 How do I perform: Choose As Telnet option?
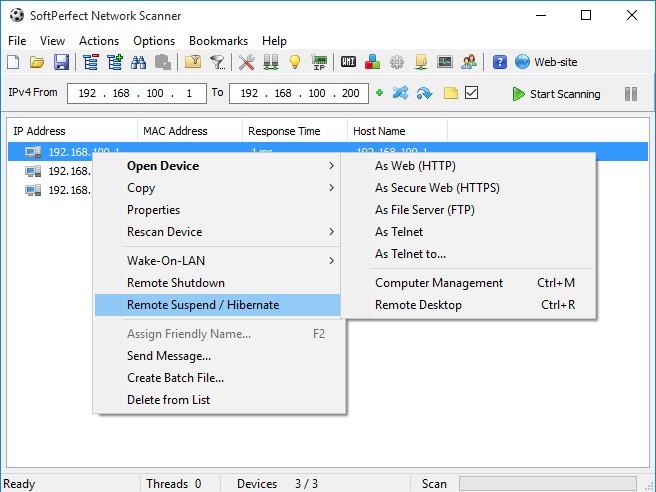point(469,232)
